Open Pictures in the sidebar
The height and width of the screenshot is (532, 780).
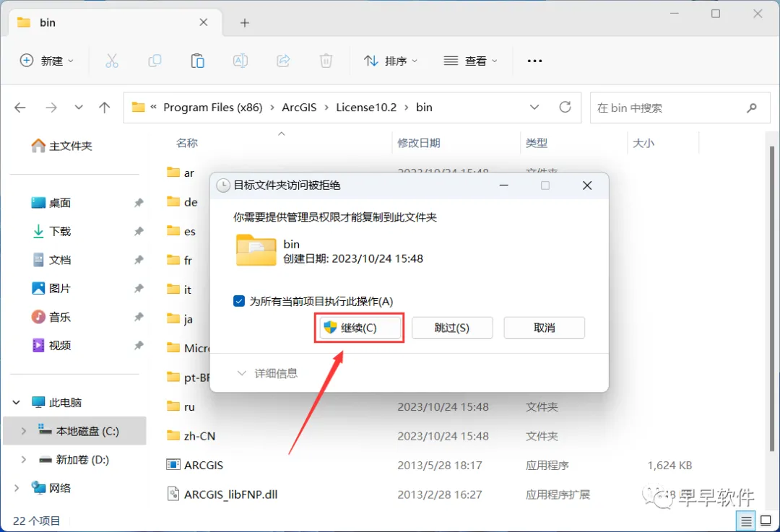pyautogui.click(x=51, y=288)
